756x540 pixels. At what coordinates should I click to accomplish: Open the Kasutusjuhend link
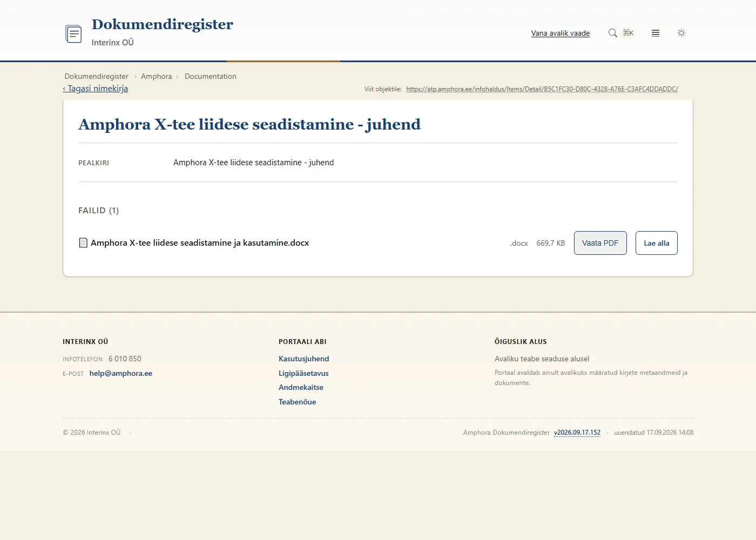tap(304, 359)
